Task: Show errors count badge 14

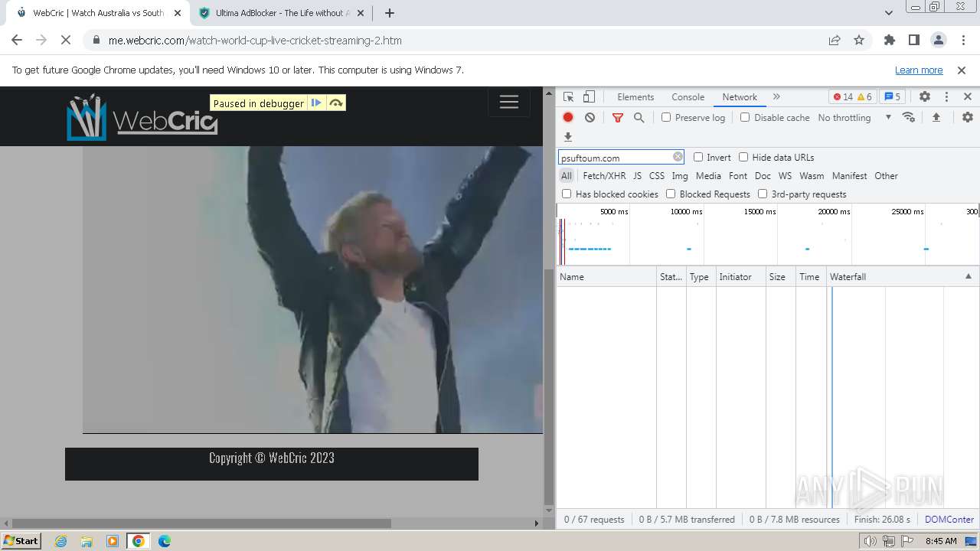Action: pos(843,97)
